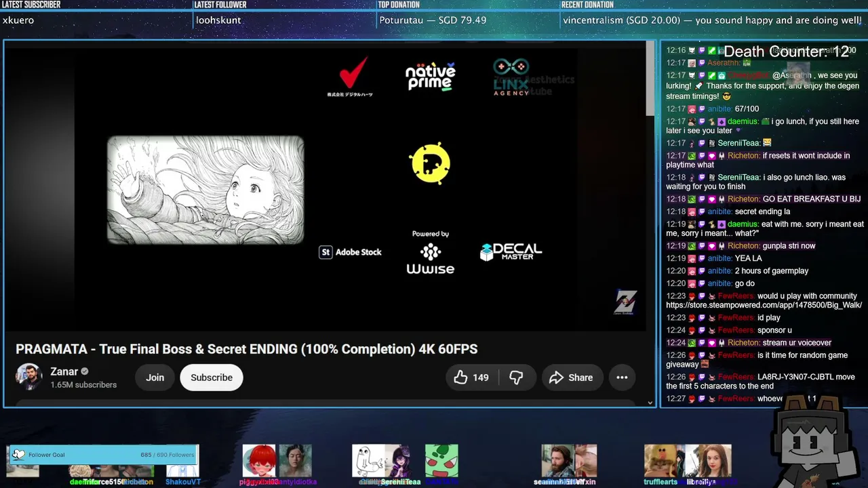Click the chat message '67/100' from anibite
The width and height of the screenshot is (868, 488).
747,109
